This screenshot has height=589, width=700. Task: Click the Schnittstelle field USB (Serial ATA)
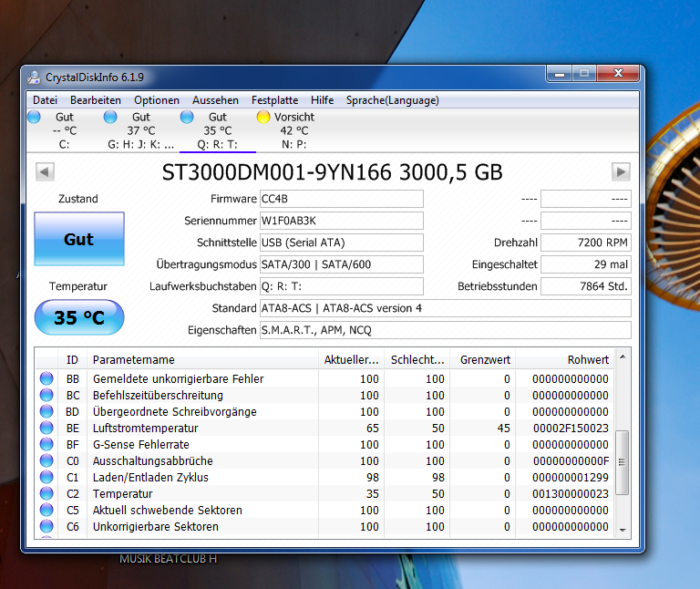tap(342, 243)
